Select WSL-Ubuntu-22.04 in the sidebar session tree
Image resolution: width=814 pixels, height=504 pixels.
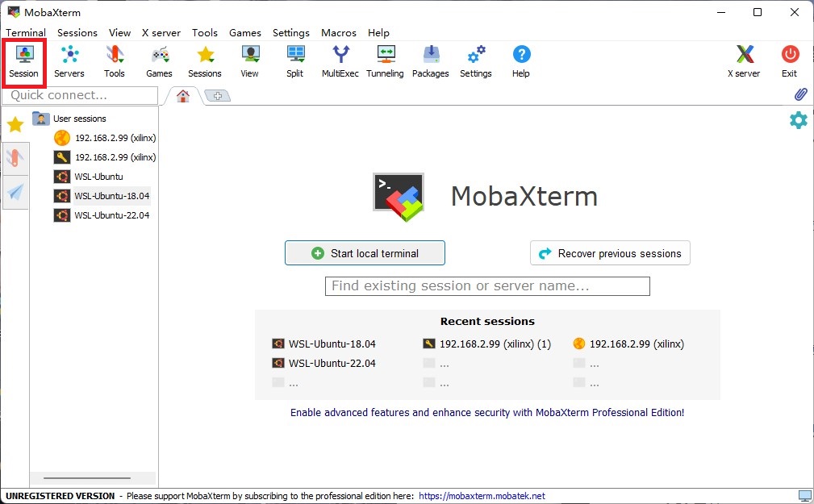tap(102, 215)
